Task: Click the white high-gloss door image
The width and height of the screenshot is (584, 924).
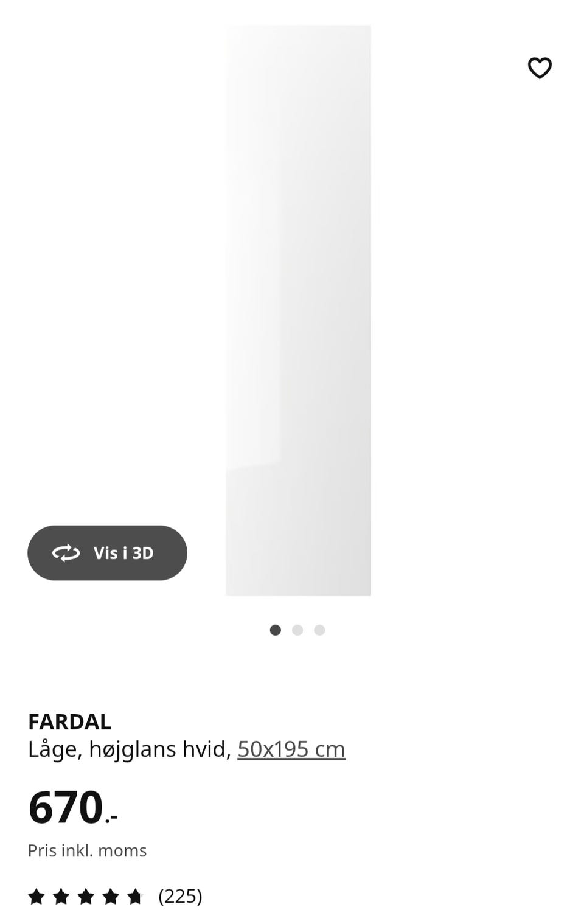Action: pos(298,310)
